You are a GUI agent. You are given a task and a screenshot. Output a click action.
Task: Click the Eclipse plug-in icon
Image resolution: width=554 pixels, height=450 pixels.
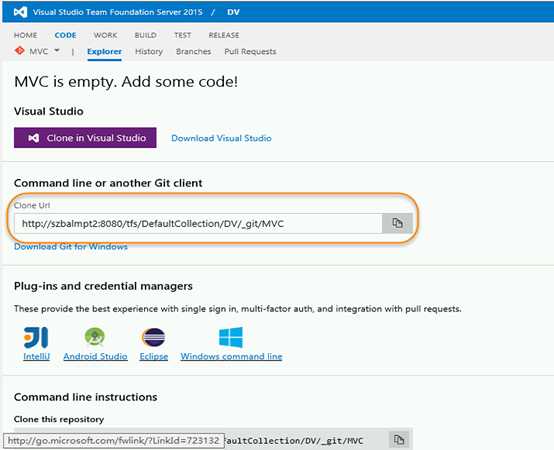[x=153, y=337]
